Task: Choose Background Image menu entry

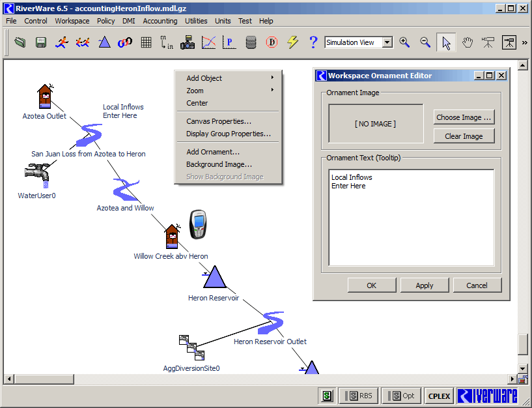Action: pos(229,164)
